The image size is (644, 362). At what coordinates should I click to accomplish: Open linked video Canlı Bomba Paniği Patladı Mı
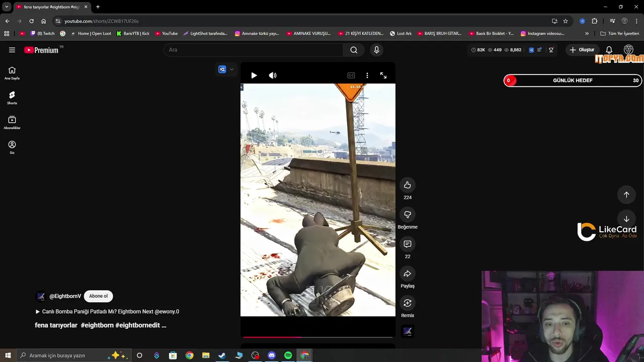tap(107, 312)
